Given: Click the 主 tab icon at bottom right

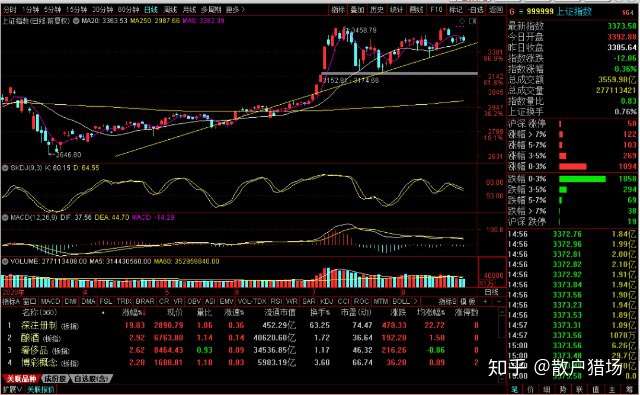Looking at the screenshot, I should click(612, 390).
